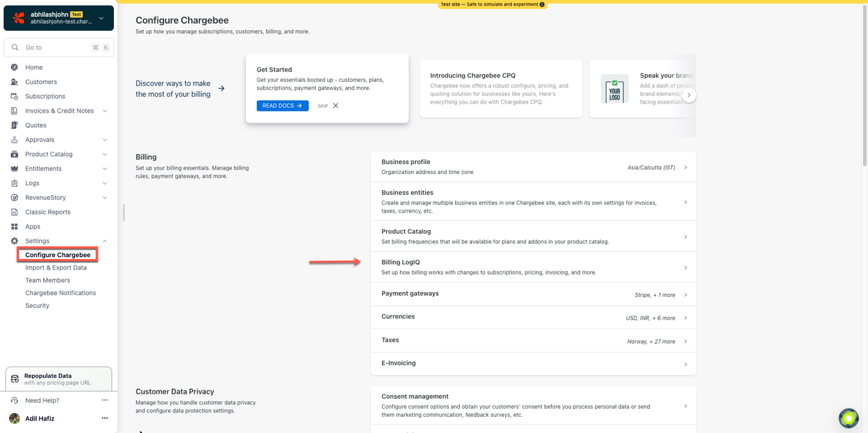Open the Entitlements crown icon
868x433 pixels.
[14, 169]
